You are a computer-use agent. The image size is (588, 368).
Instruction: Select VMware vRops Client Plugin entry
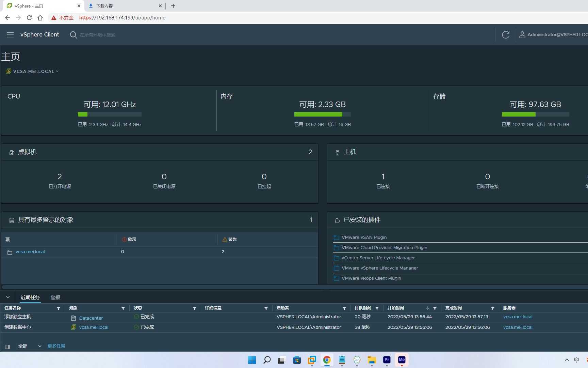click(x=371, y=278)
